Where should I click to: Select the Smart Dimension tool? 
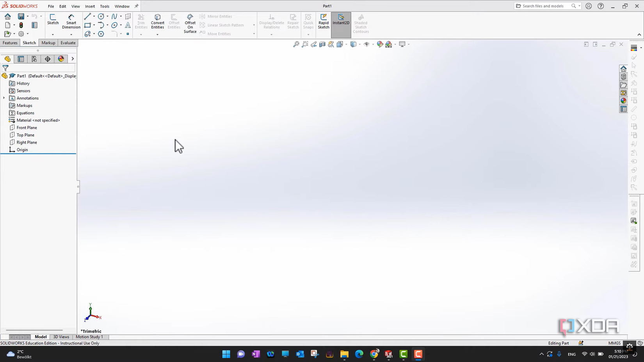[71, 21]
